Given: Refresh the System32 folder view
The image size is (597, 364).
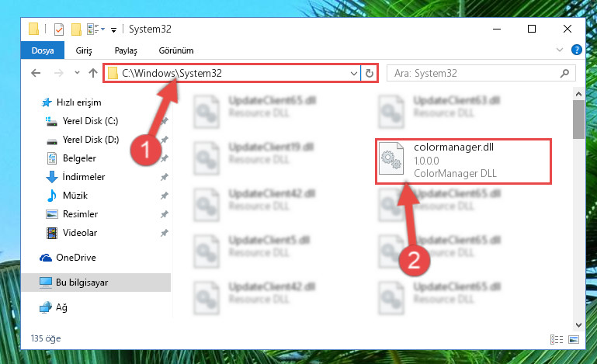Looking at the screenshot, I should (370, 73).
